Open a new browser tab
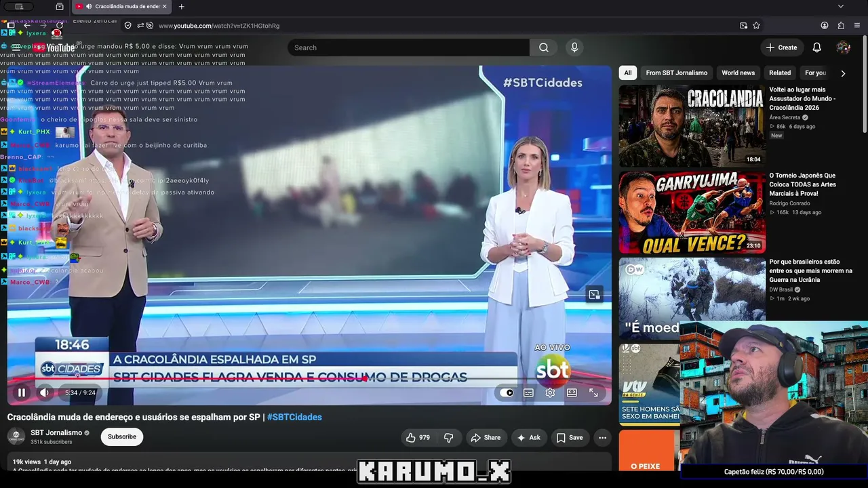This screenshot has width=868, height=488. point(181,7)
